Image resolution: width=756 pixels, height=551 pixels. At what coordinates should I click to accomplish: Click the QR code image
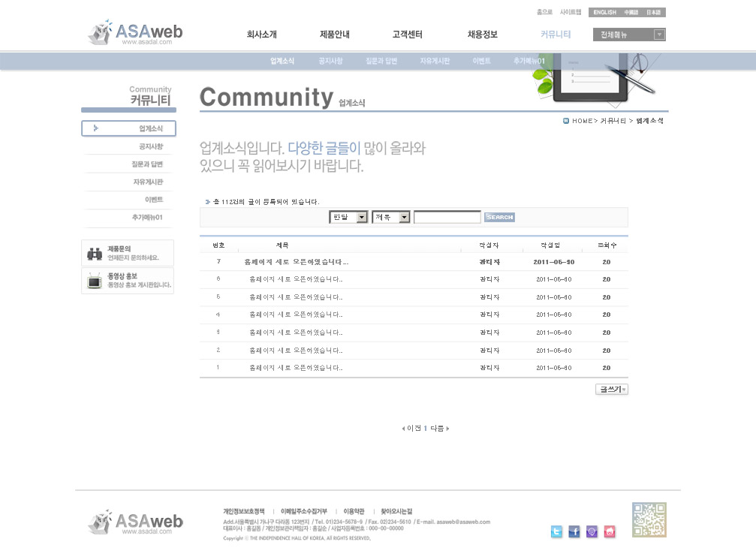point(649,519)
